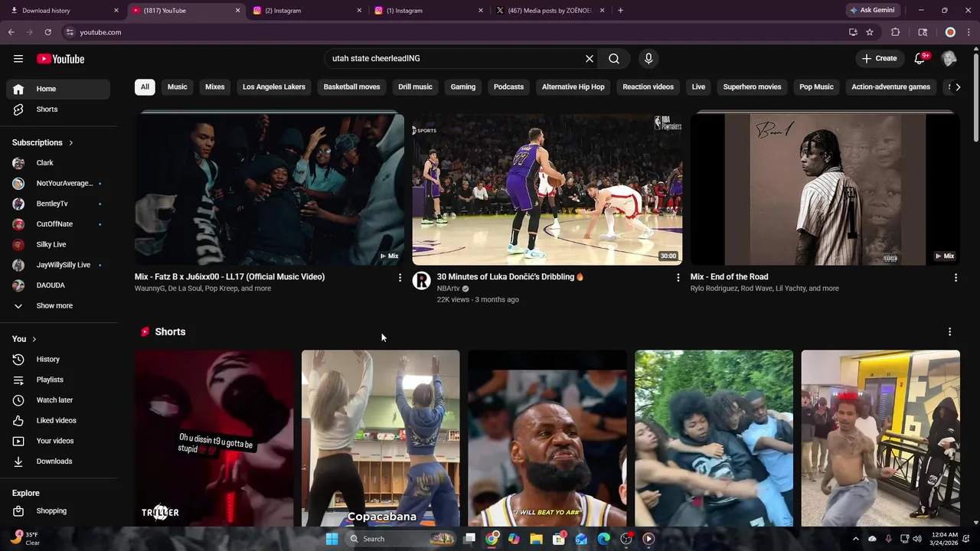Open a new browser tab
Screen dimensions: 980x551
[x=620, y=11]
